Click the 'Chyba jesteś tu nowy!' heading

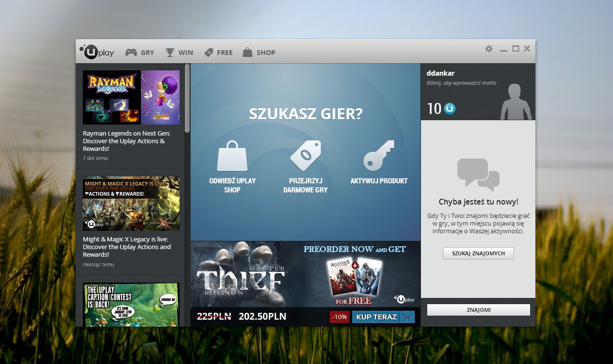click(x=478, y=202)
